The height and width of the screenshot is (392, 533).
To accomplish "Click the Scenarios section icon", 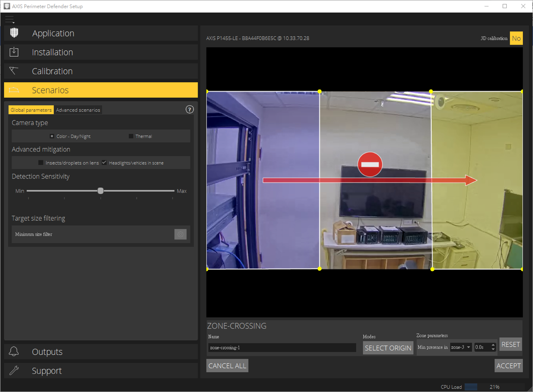I will pos(14,90).
